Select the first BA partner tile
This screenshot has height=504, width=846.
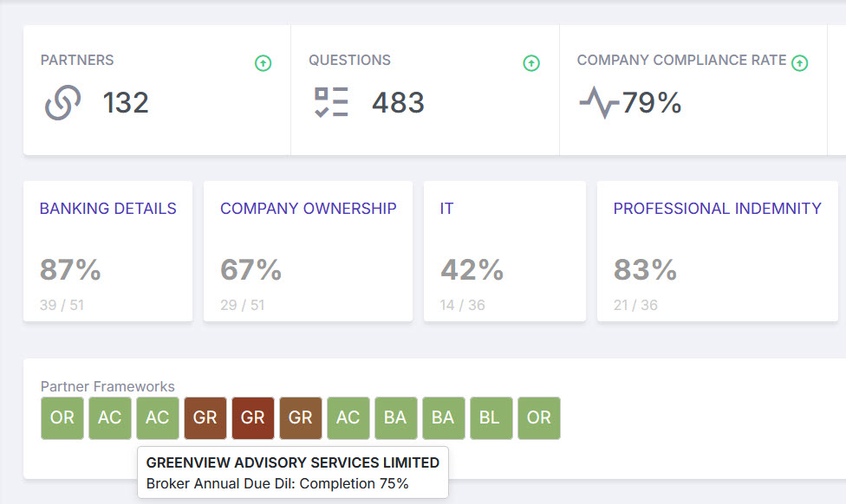395,418
